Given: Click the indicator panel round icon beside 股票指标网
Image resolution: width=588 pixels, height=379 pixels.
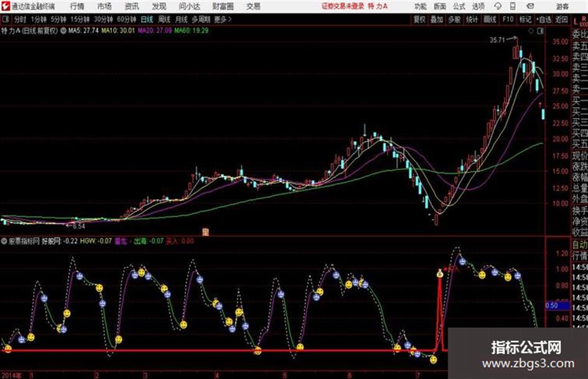Looking at the screenshot, I should (4, 241).
